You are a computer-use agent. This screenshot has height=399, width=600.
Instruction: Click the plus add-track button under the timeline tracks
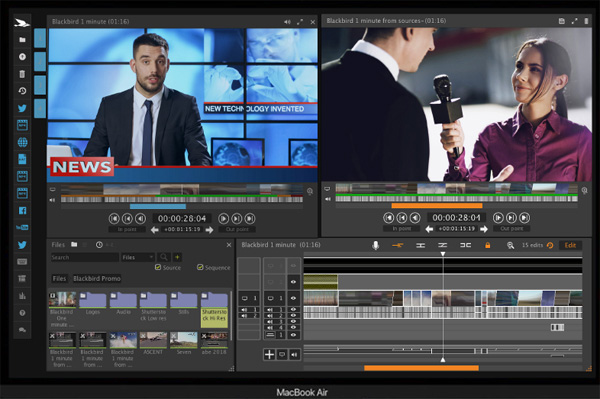point(269,355)
